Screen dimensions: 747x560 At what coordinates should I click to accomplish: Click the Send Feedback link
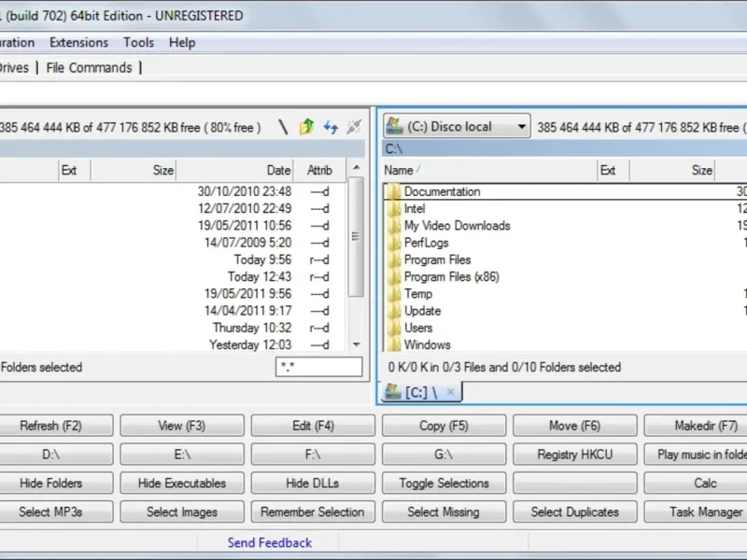click(270, 543)
